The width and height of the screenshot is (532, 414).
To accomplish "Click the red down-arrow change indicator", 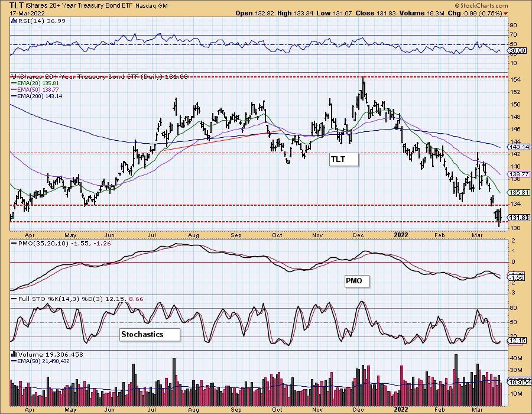I will 506,14.
